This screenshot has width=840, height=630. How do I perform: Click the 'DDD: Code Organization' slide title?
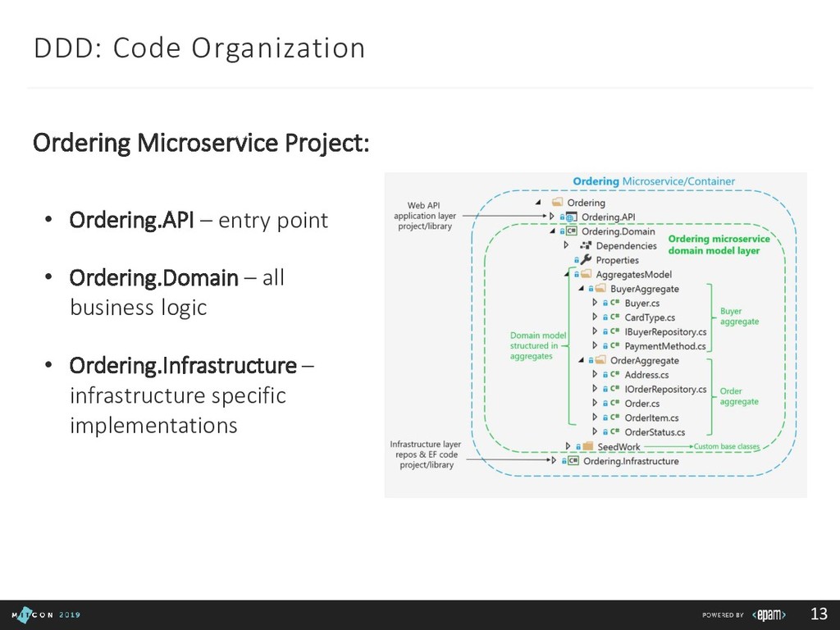[199, 48]
